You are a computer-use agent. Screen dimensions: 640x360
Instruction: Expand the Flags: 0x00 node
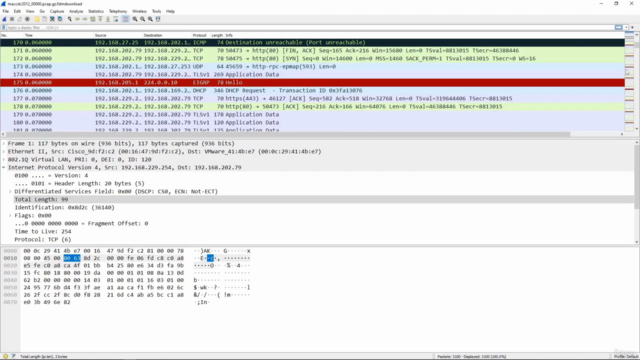coord(10,216)
